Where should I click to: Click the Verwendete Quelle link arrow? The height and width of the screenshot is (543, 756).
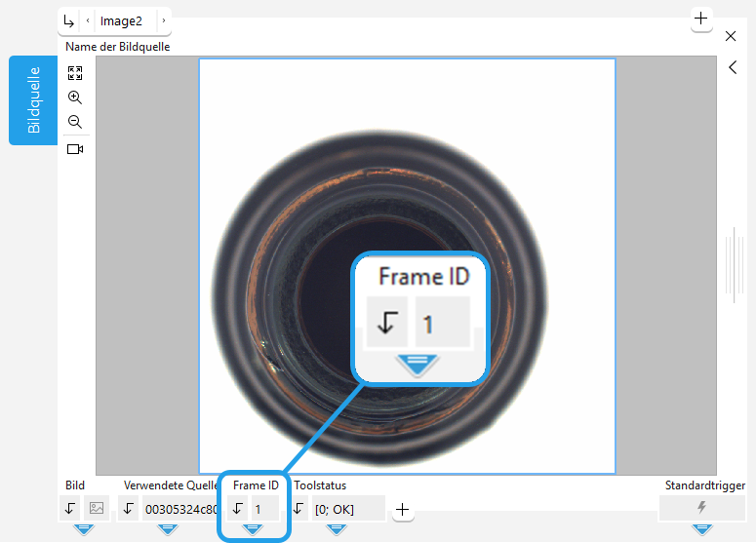(129, 508)
